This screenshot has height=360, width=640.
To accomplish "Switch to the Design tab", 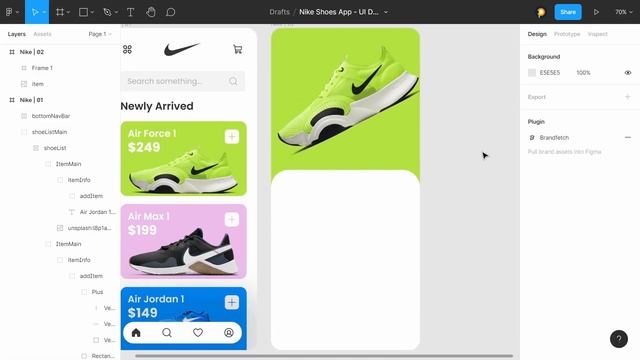I will (x=537, y=34).
